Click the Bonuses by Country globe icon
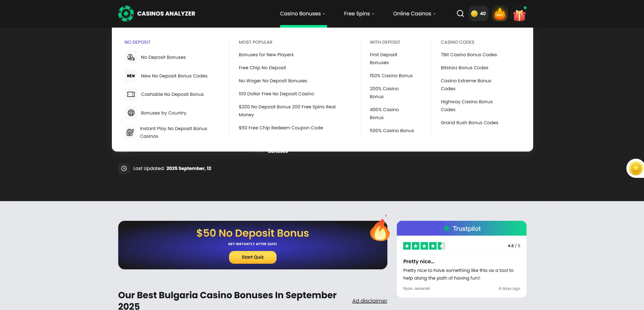Viewport: 644px width, 310px height. pyautogui.click(x=131, y=113)
